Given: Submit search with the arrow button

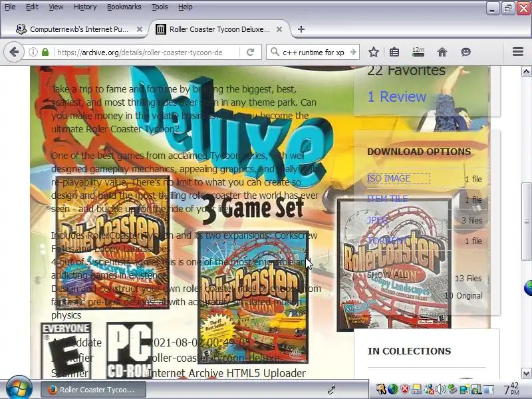Looking at the screenshot, I should [353, 53].
